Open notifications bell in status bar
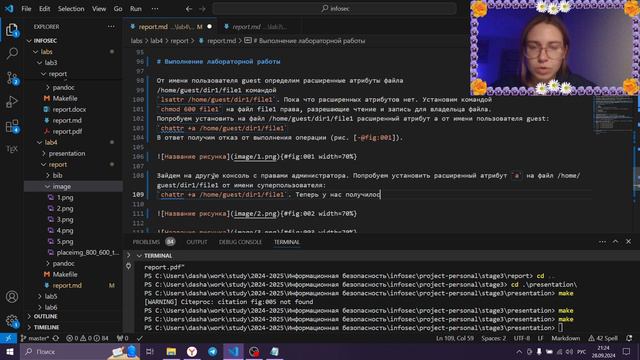This screenshot has width=640, height=360. point(629,338)
